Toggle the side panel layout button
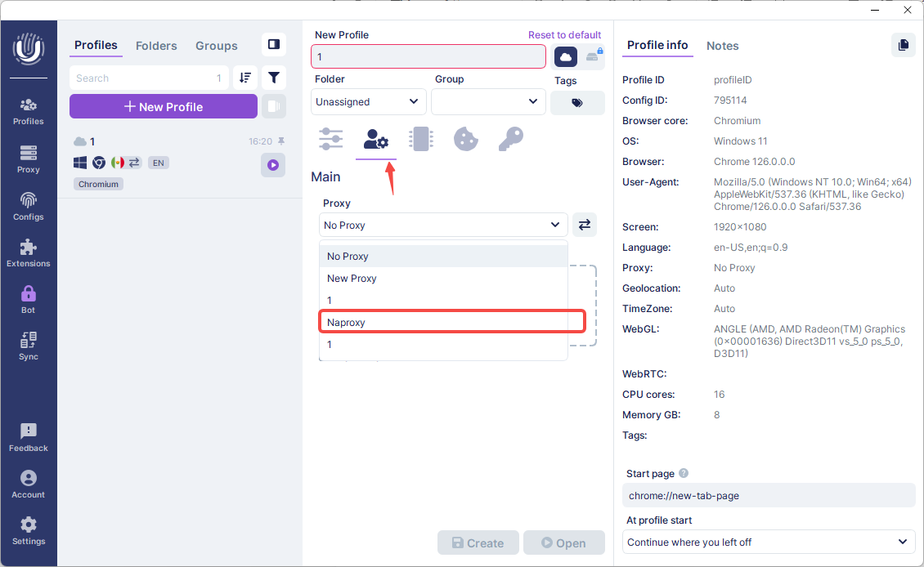The width and height of the screenshot is (924, 567). tap(274, 45)
